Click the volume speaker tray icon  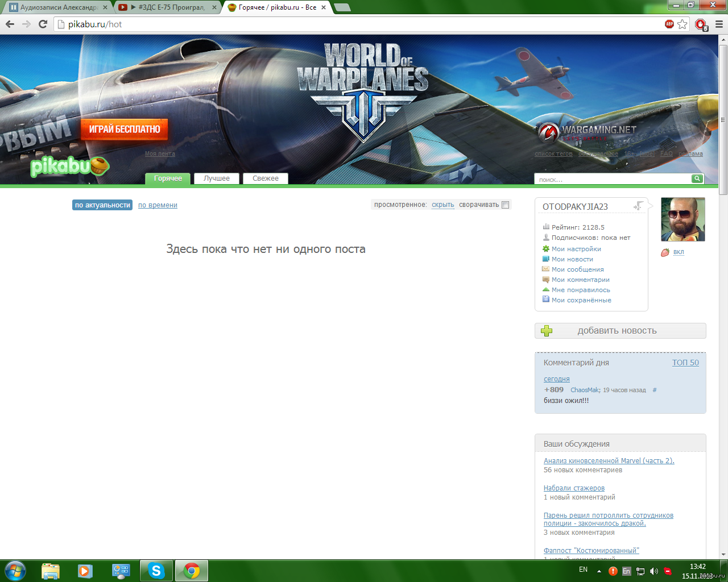(654, 571)
